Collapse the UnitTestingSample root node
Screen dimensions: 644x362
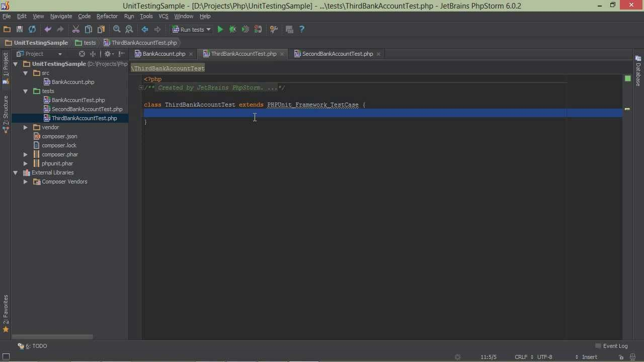16,64
